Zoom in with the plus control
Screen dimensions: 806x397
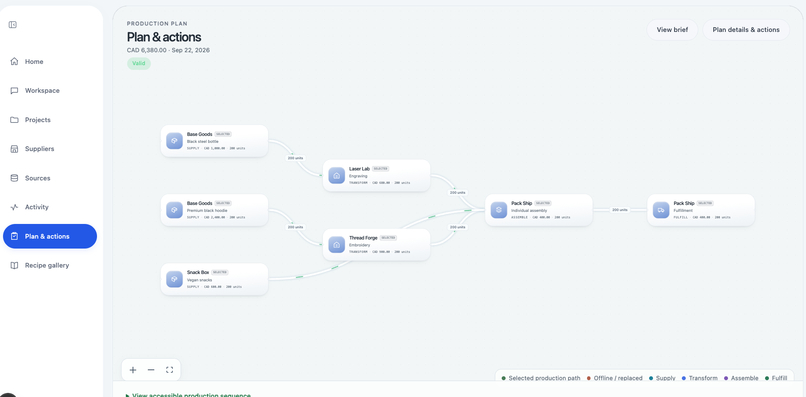133,370
